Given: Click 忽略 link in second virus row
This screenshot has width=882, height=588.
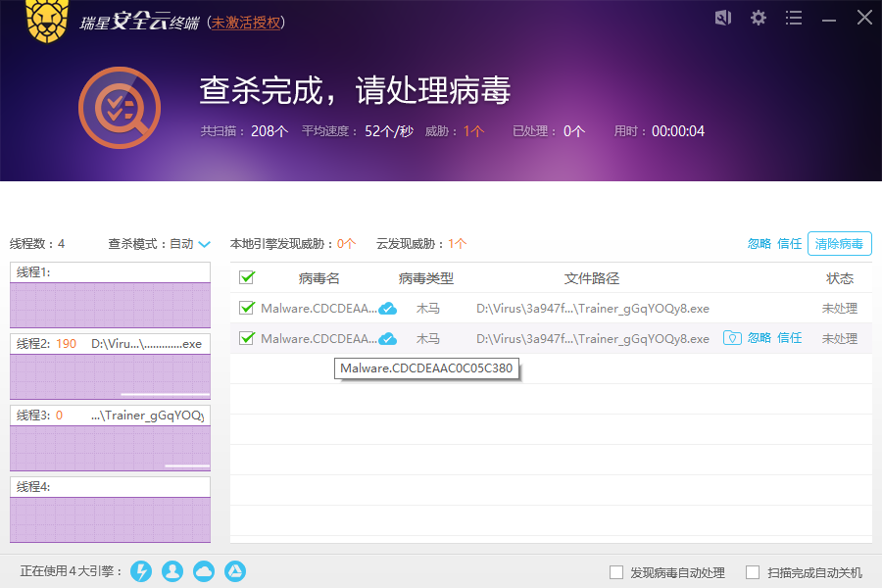Looking at the screenshot, I should [x=759, y=337].
